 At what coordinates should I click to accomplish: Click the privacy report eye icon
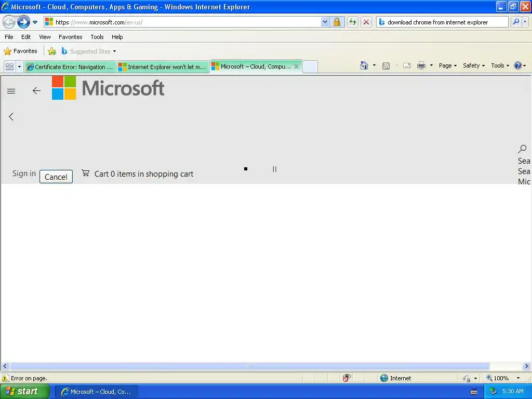click(347, 378)
